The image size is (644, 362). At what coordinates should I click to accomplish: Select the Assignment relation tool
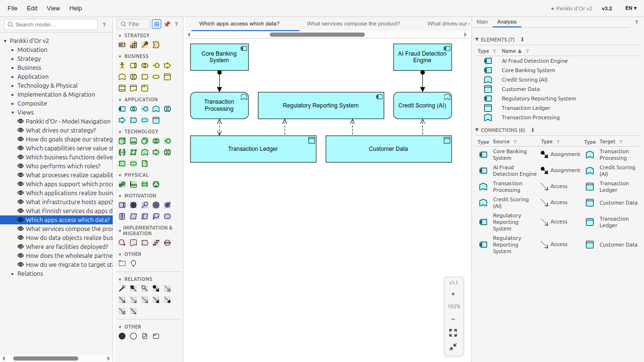click(156, 288)
